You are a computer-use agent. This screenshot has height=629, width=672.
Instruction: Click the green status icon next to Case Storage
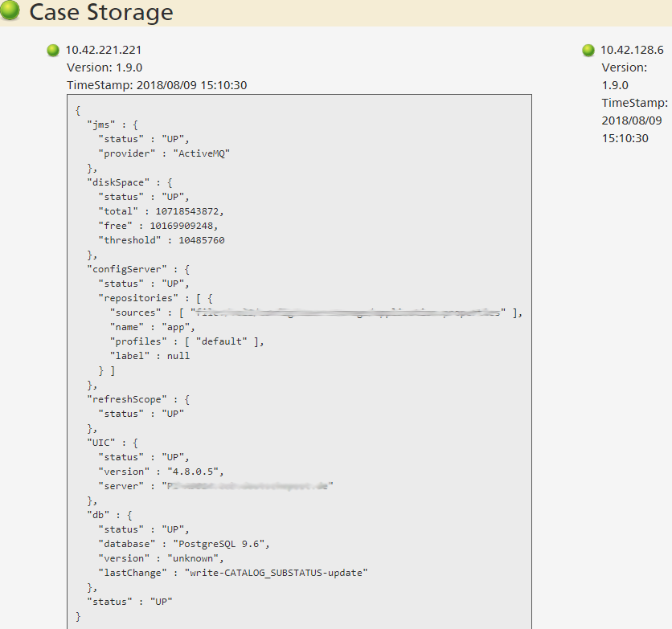10,12
